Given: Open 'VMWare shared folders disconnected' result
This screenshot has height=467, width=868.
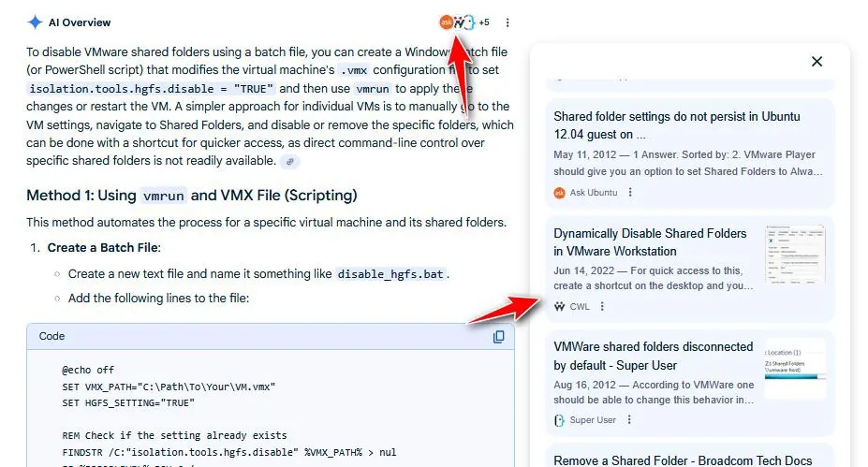Looking at the screenshot, I should [x=653, y=356].
